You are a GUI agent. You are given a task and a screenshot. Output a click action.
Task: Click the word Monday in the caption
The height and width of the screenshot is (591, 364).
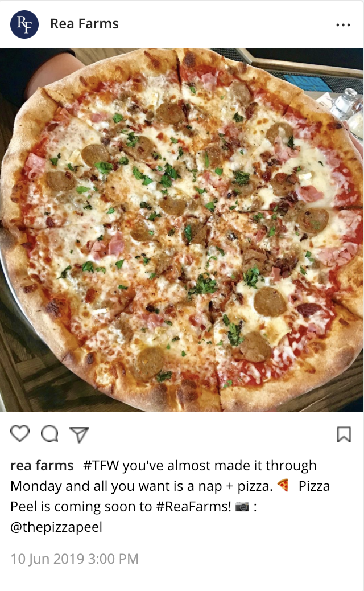coord(36,486)
